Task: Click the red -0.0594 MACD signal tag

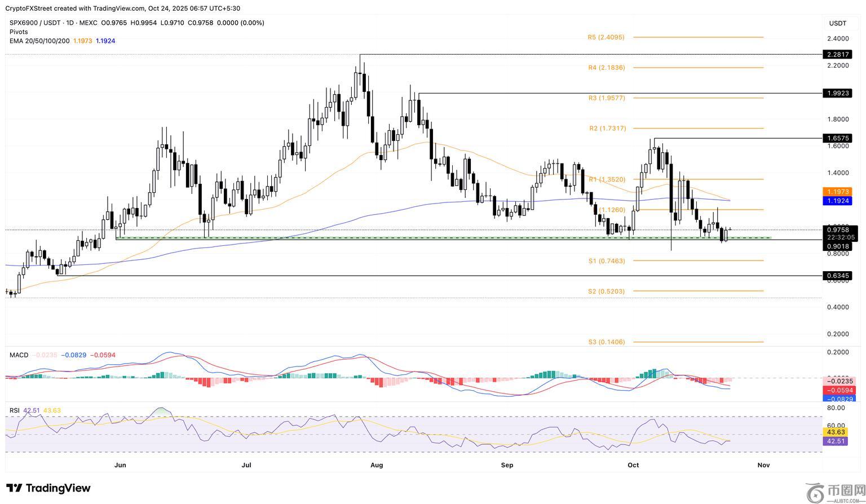Action: 839,390
